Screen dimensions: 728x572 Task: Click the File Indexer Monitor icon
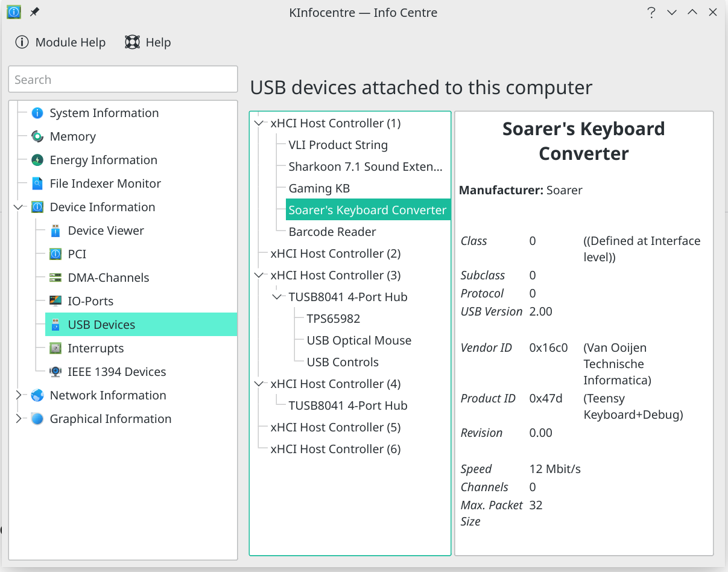(37, 183)
